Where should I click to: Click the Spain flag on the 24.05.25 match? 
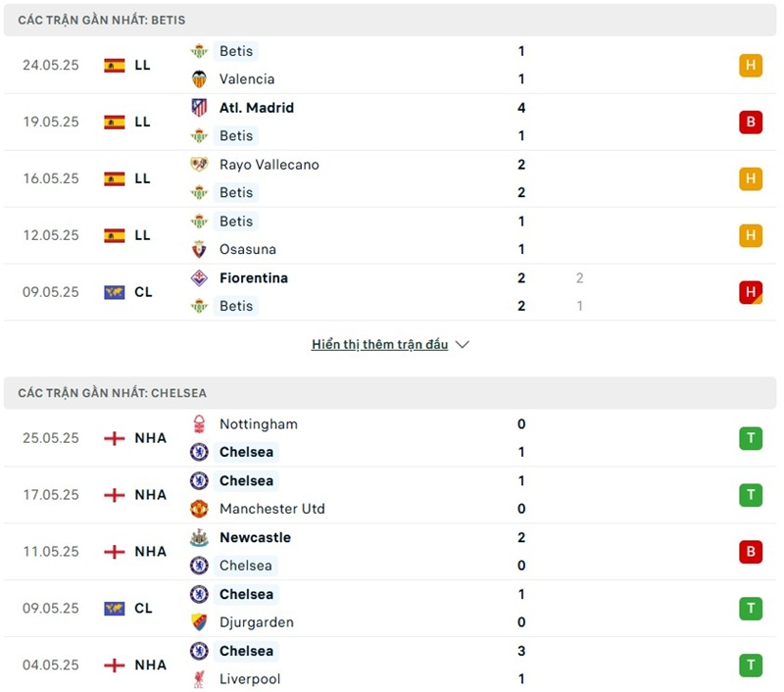(x=115, y=66)
